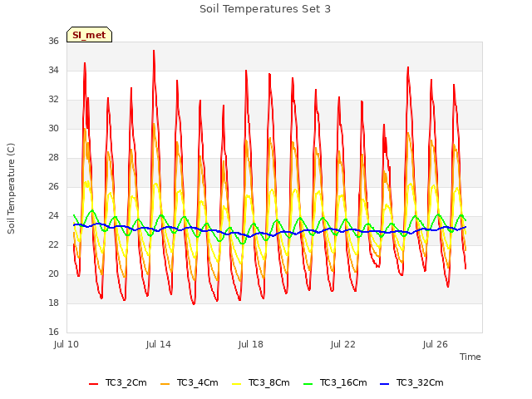This screenshot has height=399, width=532.
Task: Click the Jul 22 x-axis tick label
Action: 343,344
